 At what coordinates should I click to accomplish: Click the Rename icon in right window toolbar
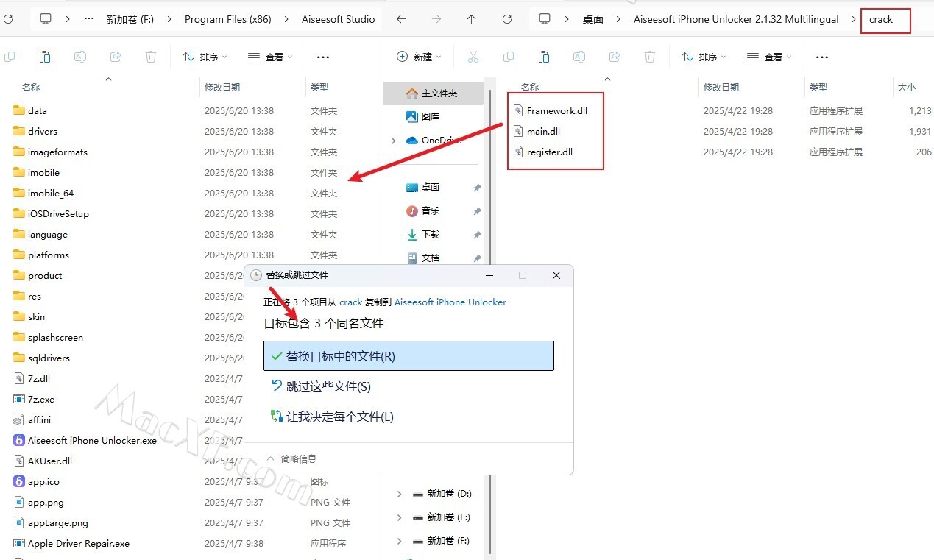tap(579, 57)
